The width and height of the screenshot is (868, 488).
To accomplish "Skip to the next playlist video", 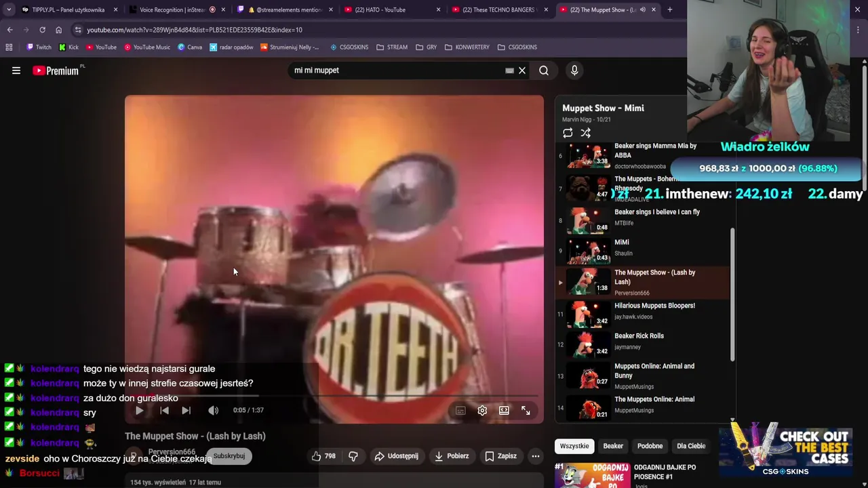I will tap(186, 410).
